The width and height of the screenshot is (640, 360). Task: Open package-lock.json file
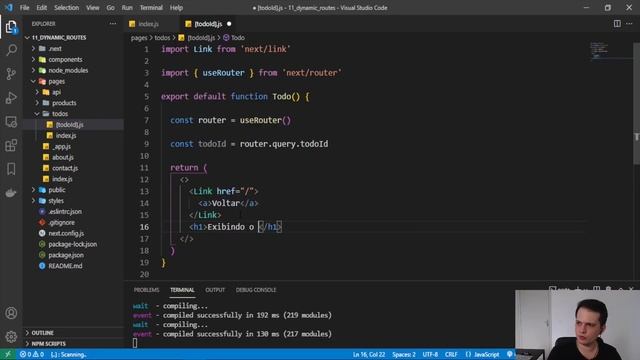pos(73,244)
